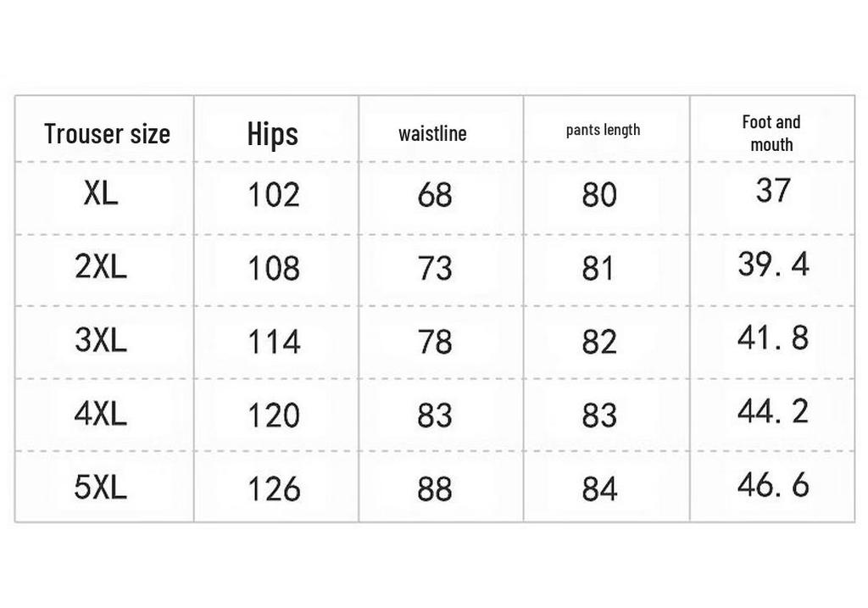This screenshot has width=868, height=608.
Task: Select waistline value 68
Action: point(435,195)
